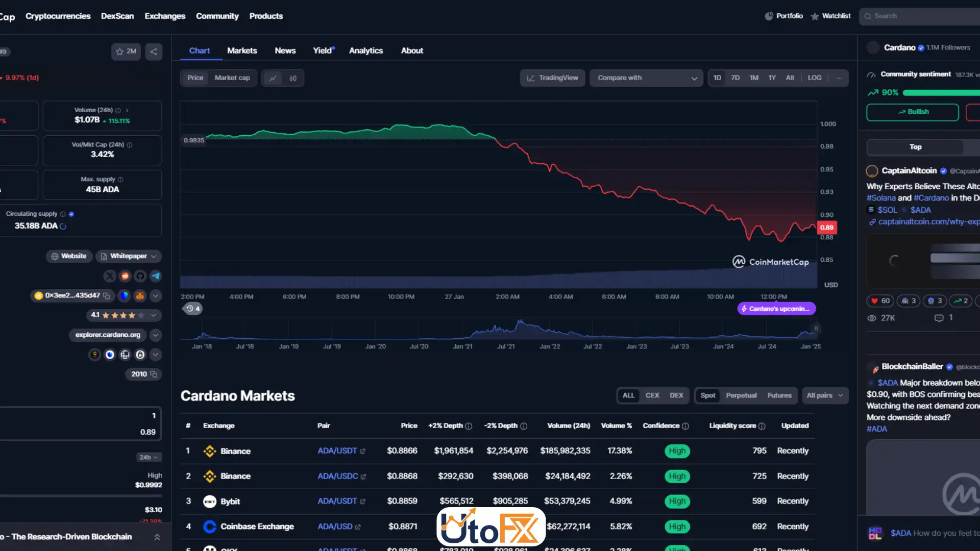
Task: Show Perpetual markets
Action: click(741, 395)
